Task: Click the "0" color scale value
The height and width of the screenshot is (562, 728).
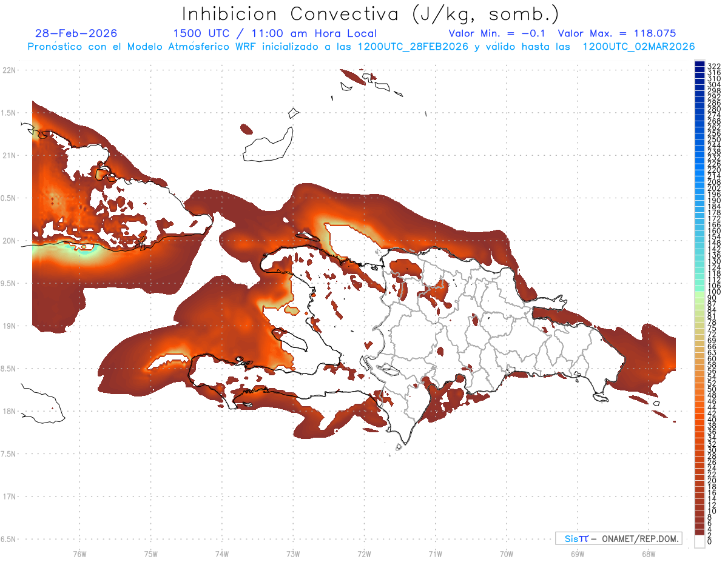Action: (x=710, y=541)
